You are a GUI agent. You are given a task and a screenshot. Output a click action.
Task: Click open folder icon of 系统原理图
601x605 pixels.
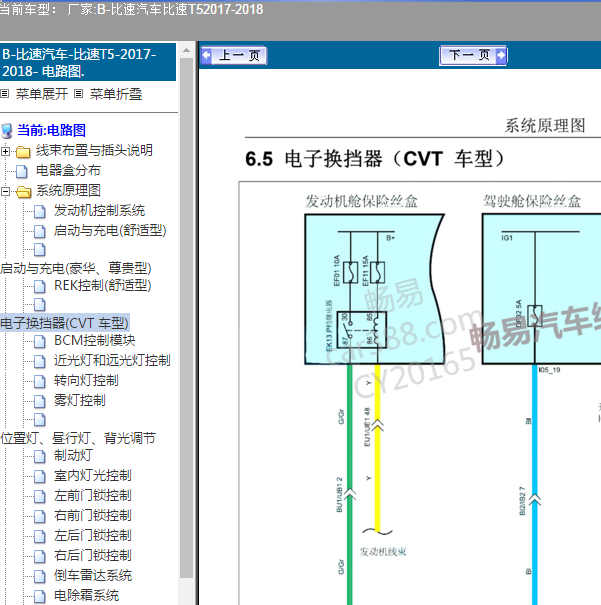coord(24,192)
